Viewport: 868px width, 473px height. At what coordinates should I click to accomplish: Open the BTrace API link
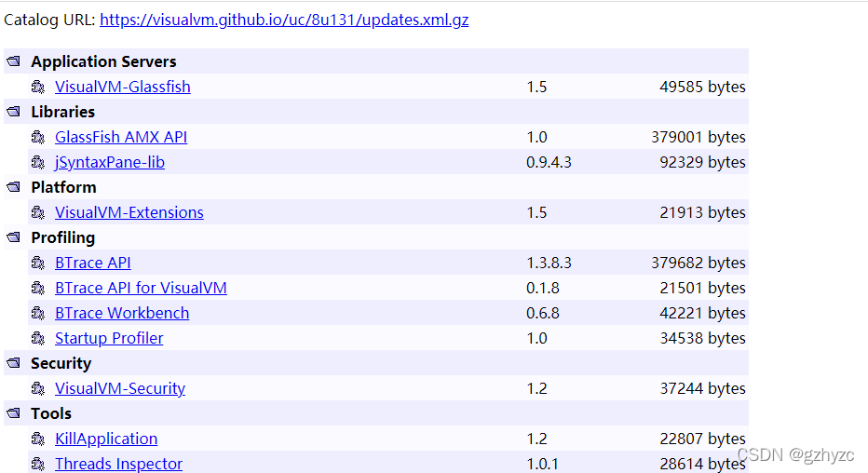pos(93,263)
